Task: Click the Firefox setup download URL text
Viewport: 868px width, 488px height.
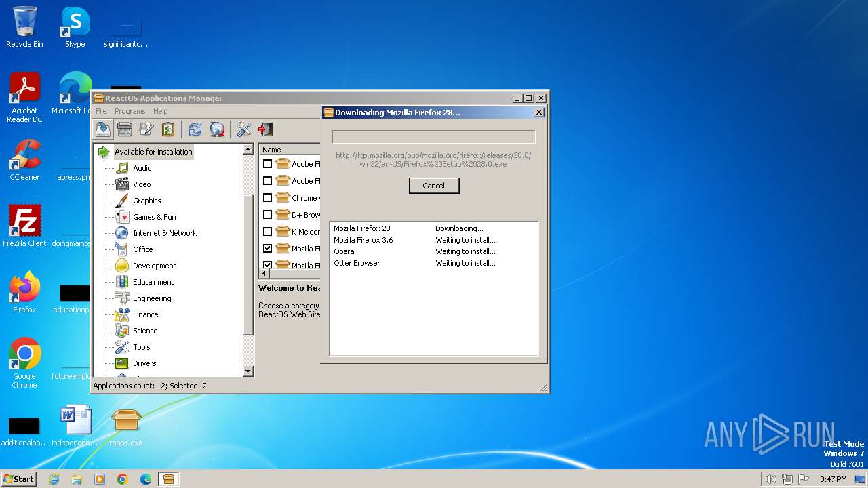Action: click(433, 160)
